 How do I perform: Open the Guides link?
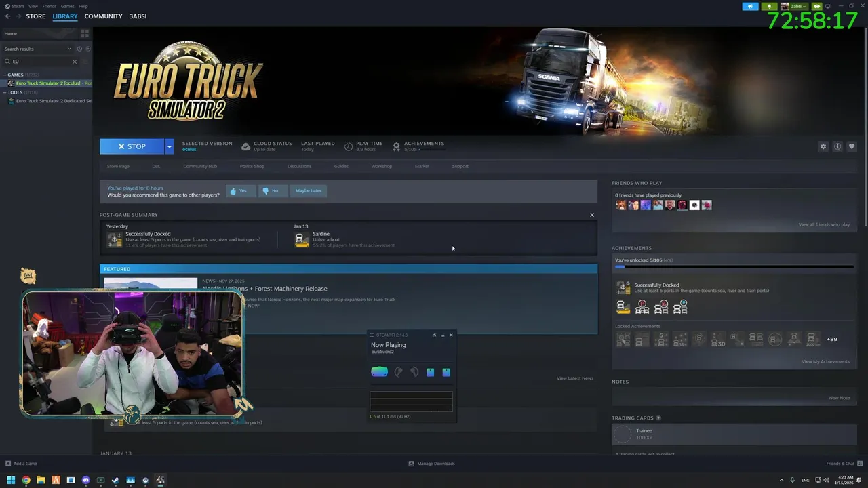click(x=341, y=166)
